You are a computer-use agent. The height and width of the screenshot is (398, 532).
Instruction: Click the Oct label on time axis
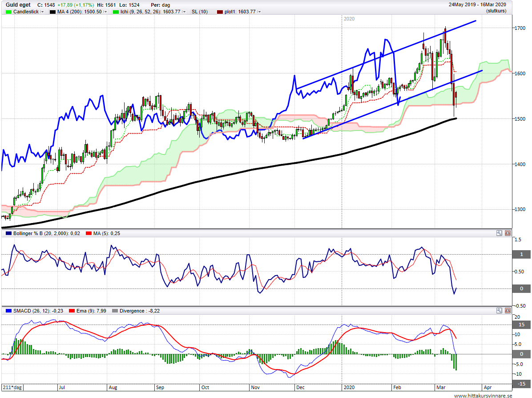pyautogui.click(x=205, y=387)
